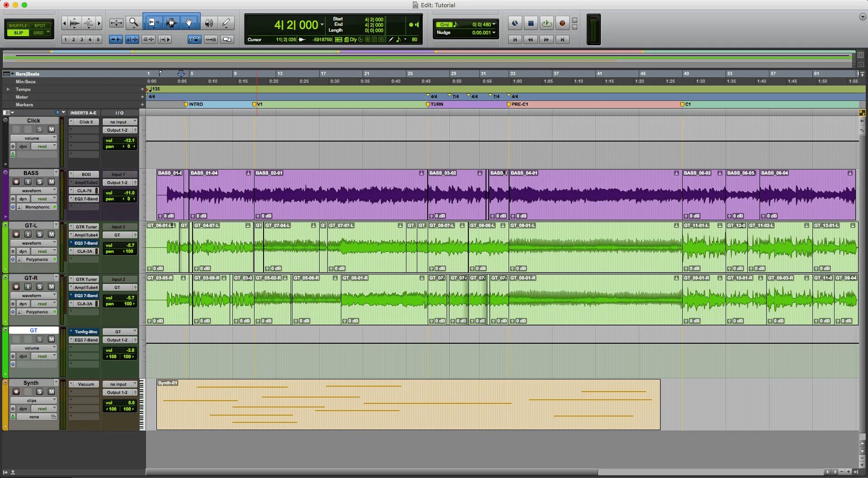Solo the BASS track
868x478 pixels.
point(40,181)
